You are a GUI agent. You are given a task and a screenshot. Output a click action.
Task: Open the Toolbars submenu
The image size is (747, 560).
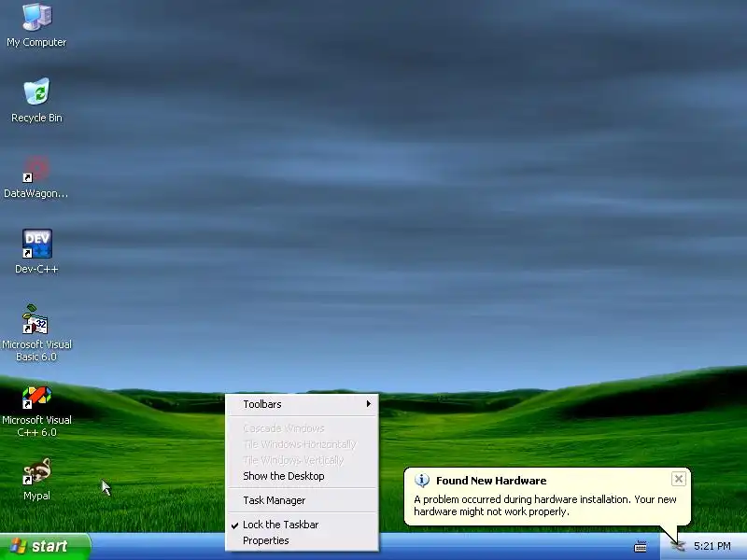(x=302, y=404)
